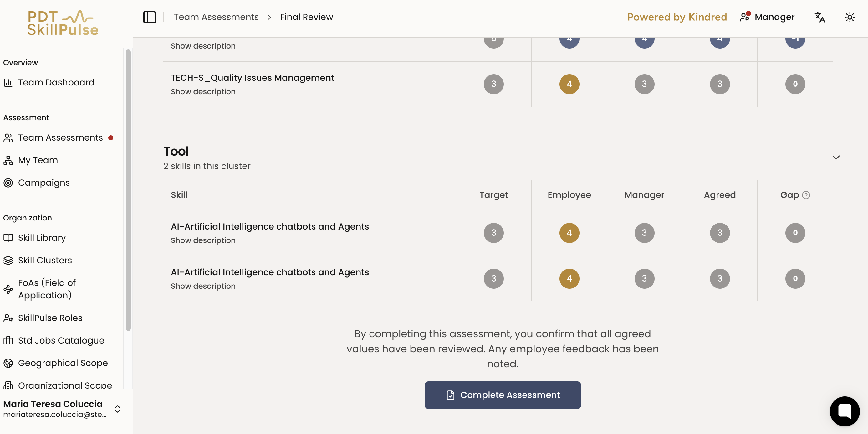Click the My Team hierarchy icon

[x=8, y=160]
